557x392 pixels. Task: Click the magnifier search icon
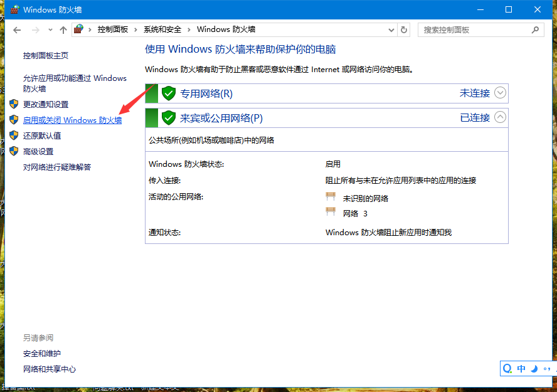[535, 30]
